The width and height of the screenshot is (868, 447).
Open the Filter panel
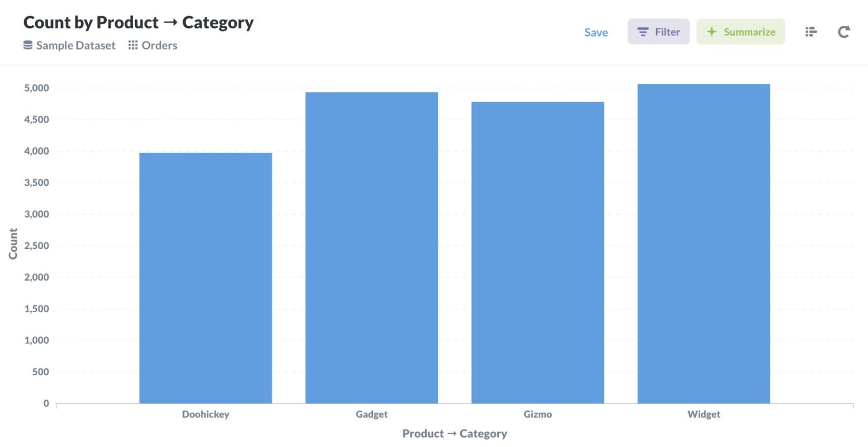(659, 32)
